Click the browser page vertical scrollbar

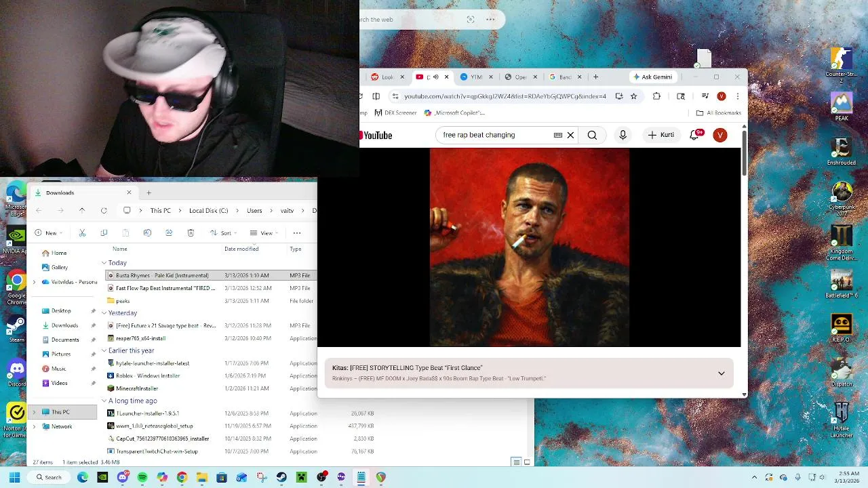click(x=744, y=152)
